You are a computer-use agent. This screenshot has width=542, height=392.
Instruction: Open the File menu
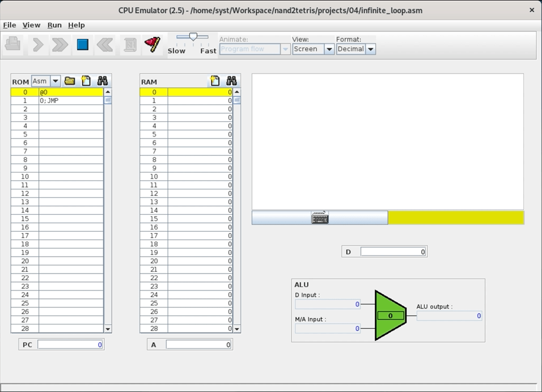[x=10, y=25]
